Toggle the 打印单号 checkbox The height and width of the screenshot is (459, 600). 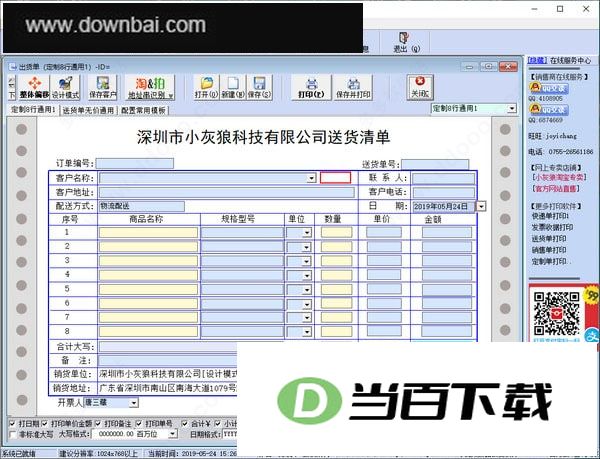point(139,424)
